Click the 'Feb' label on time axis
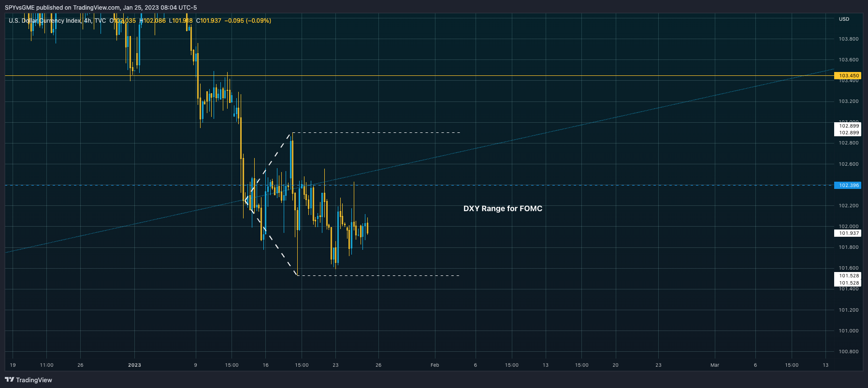The width and height of the screenshot is (868, 388). [x=435, y=365]
